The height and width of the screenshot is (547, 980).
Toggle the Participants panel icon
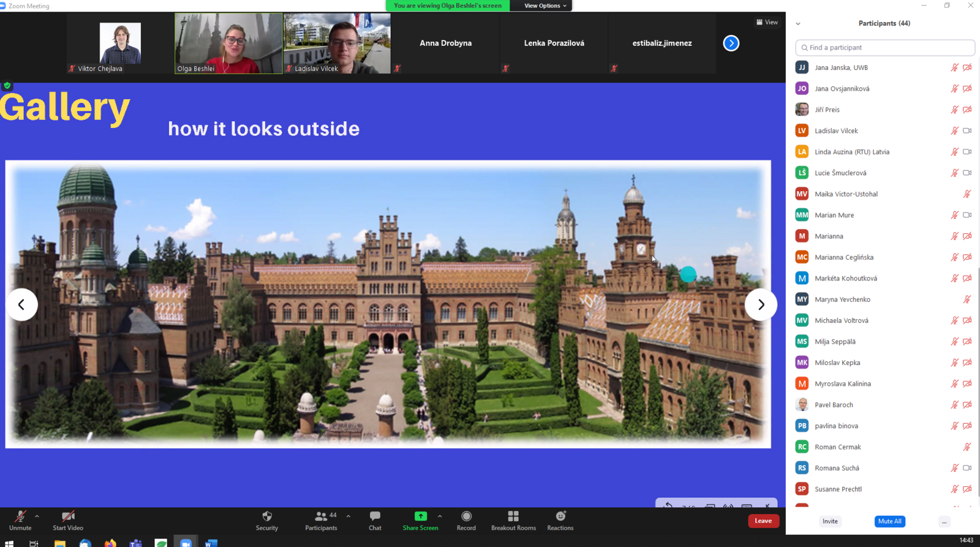coord(321,516)
